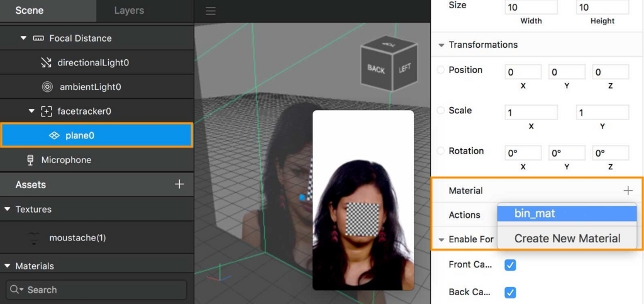
Task: Switch to the Scene tab
Action: [48, 11]
